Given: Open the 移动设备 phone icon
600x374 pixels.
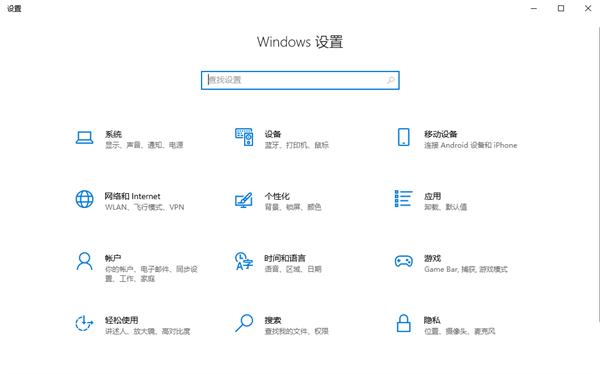Looking at the screenshot, I should pos(403,137).
